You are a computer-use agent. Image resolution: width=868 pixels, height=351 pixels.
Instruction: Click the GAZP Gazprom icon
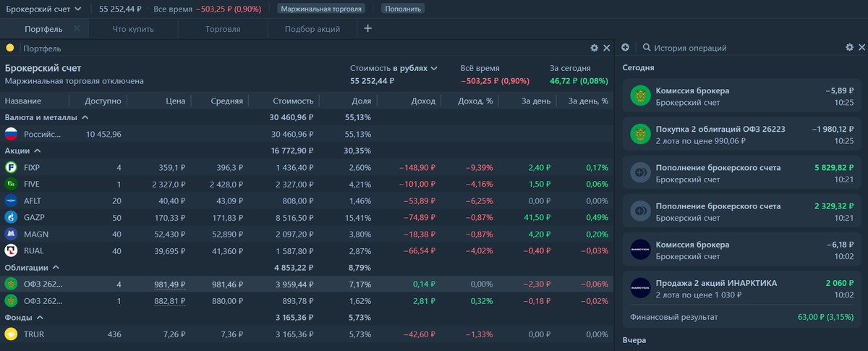[11, 217]
